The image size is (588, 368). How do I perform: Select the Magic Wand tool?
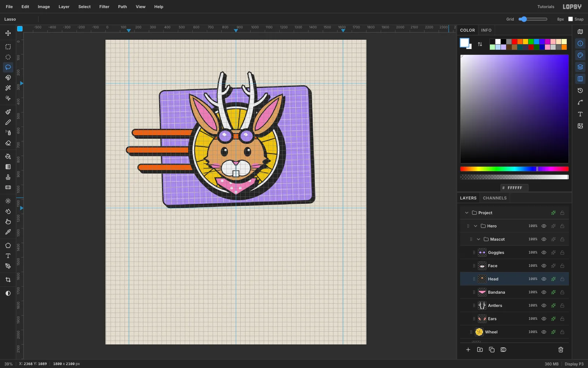tap(8, 88)
